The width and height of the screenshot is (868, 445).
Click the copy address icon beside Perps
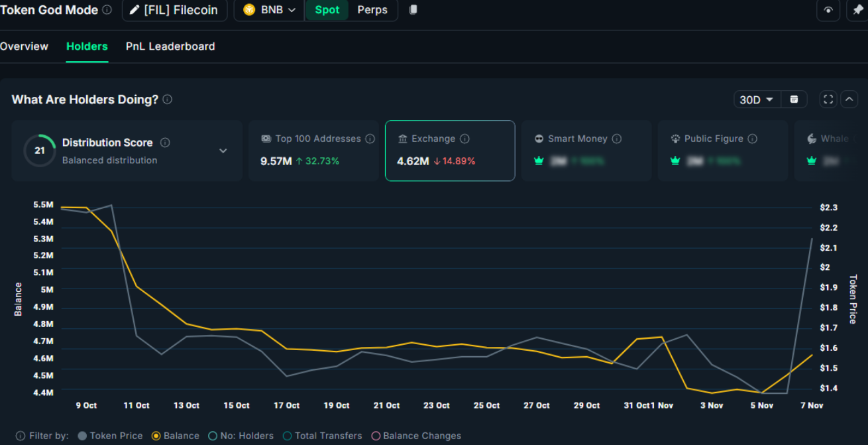point(413,10)
